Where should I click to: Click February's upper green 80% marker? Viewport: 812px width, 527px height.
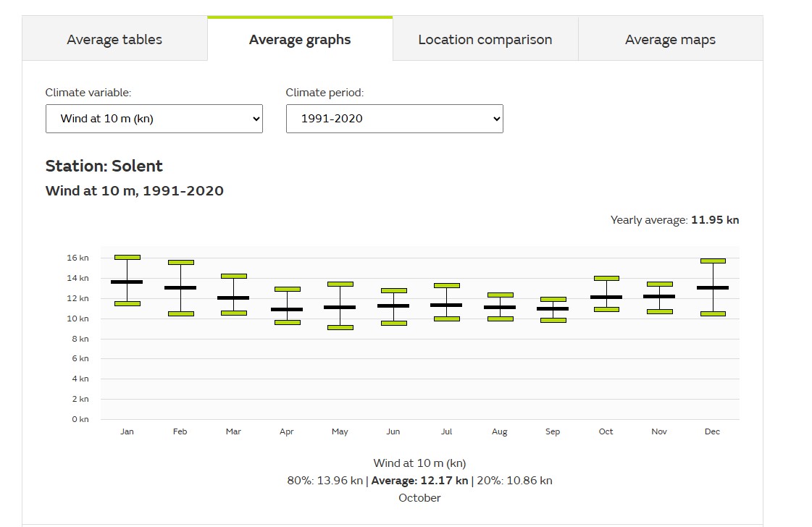coord(180,262)
